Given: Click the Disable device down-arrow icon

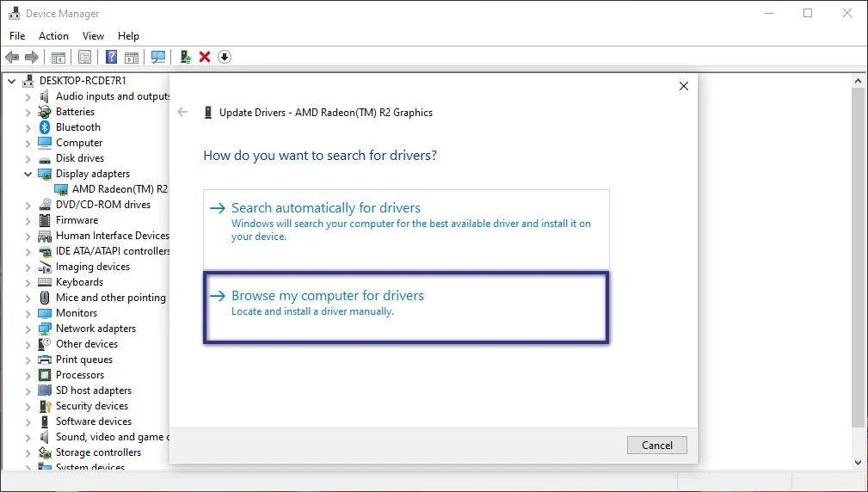Looking at the screenshot, I should 225,57.
